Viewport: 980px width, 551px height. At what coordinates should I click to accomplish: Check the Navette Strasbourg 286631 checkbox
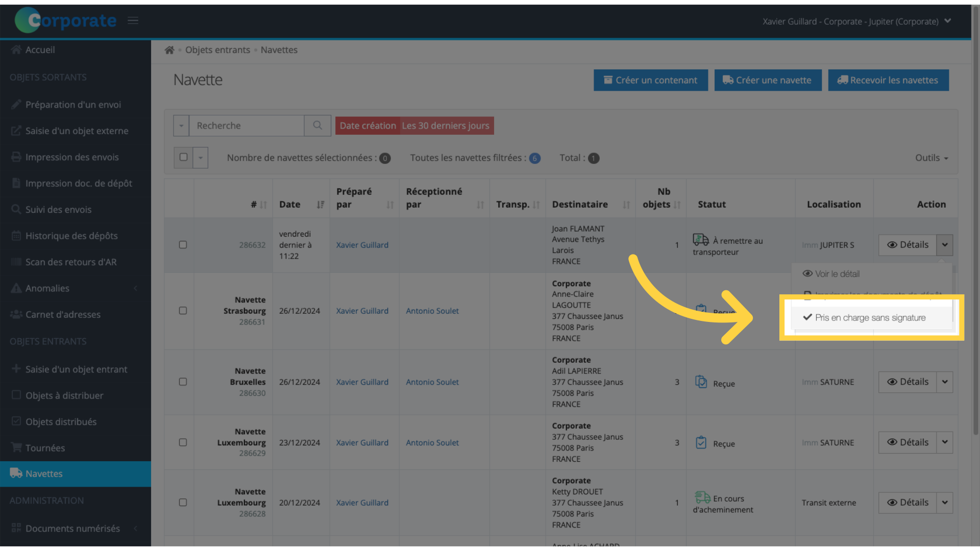[183, 311]
